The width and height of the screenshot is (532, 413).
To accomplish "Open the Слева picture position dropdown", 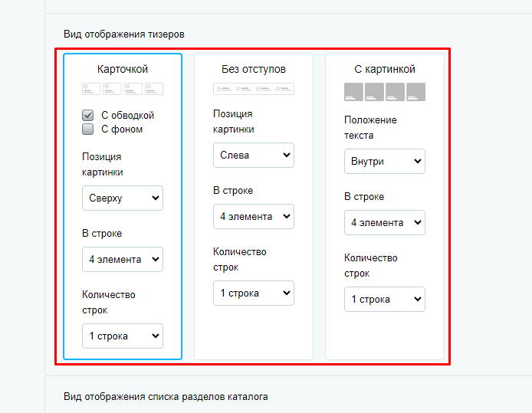I will click(254, 156).
